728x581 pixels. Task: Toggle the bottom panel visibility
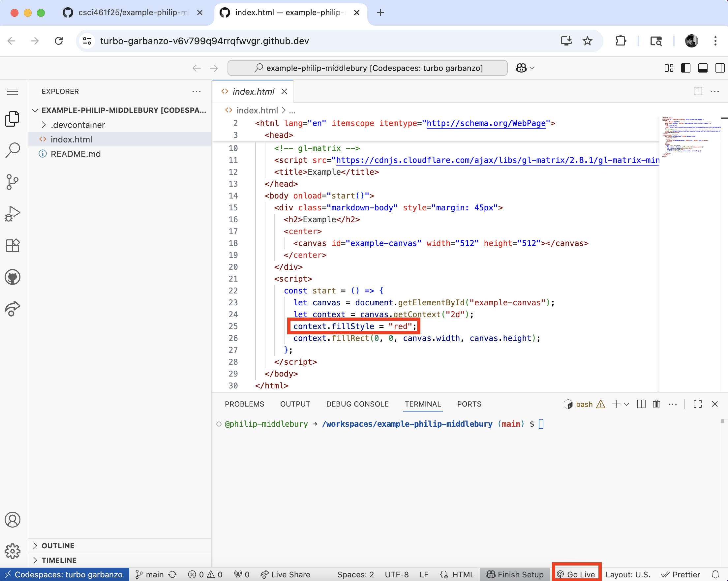(x=703, y=68)
